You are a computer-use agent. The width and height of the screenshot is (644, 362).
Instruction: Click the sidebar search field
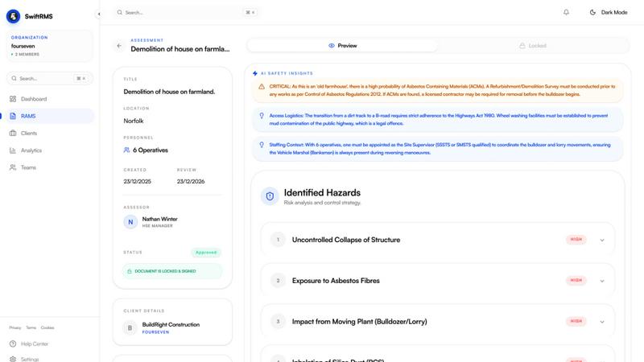50,78
